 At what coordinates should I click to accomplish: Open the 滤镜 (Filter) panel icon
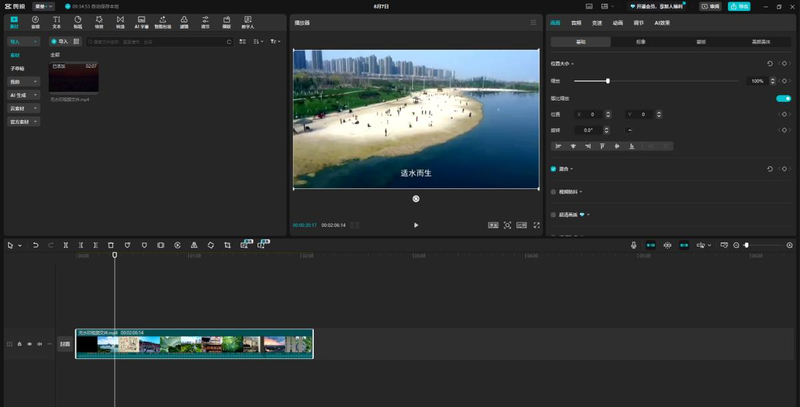click(x=184, y=21)
